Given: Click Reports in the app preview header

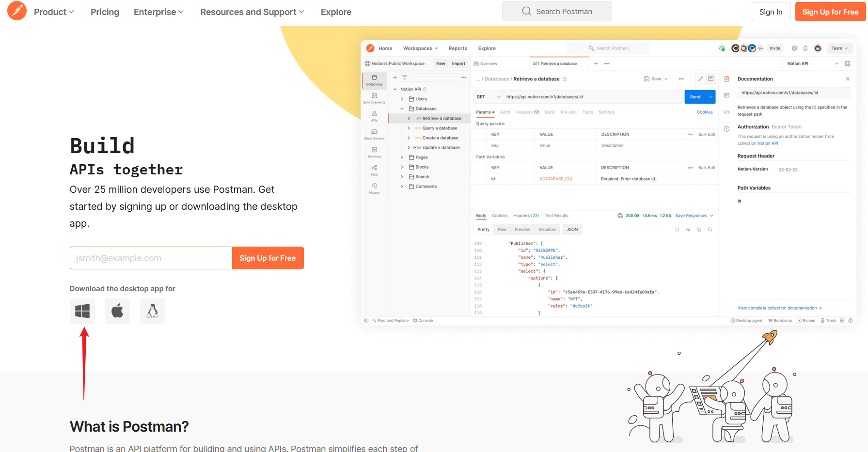Looking at the screenshot, I should pos(458,48).
